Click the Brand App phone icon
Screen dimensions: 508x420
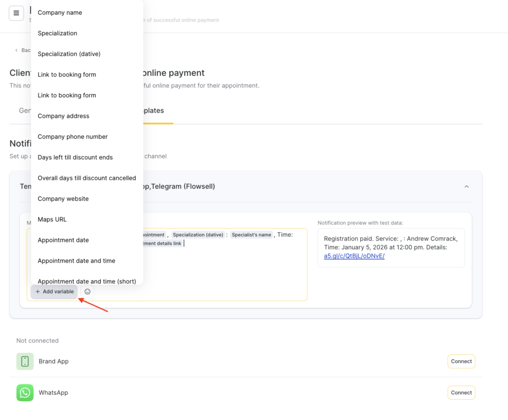pyautogui.click(x=25, y=361)
